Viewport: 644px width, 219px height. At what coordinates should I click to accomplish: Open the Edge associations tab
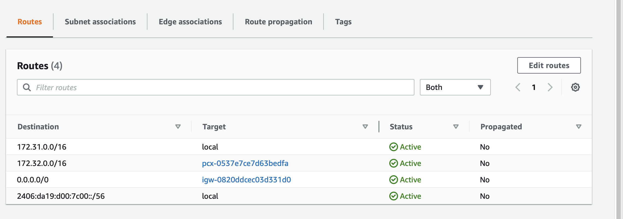190,22
